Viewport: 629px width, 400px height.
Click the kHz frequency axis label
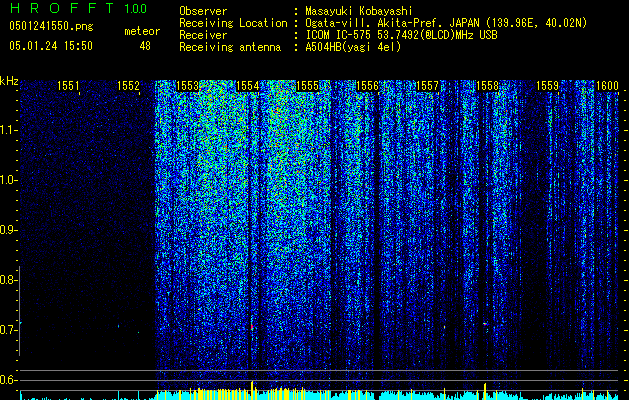(9, 81)
